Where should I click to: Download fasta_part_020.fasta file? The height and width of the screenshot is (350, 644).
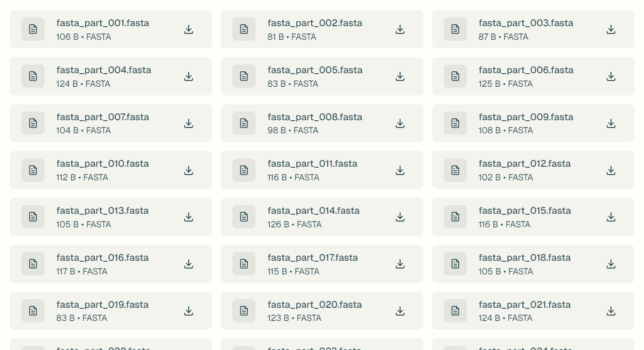[x=400, y=311]
